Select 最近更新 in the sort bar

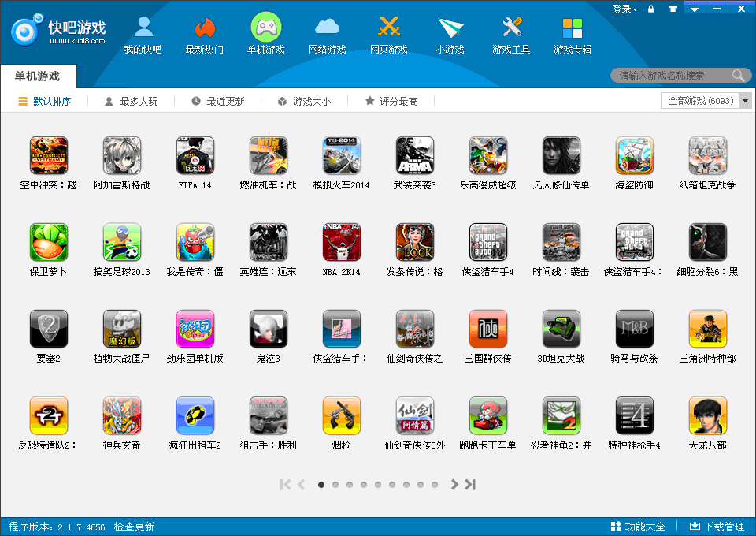(217, 101)
